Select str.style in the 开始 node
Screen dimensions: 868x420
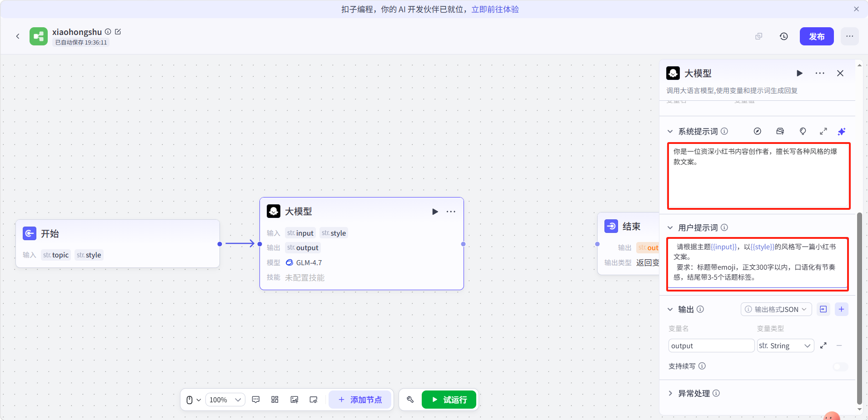tap(89, 255)
